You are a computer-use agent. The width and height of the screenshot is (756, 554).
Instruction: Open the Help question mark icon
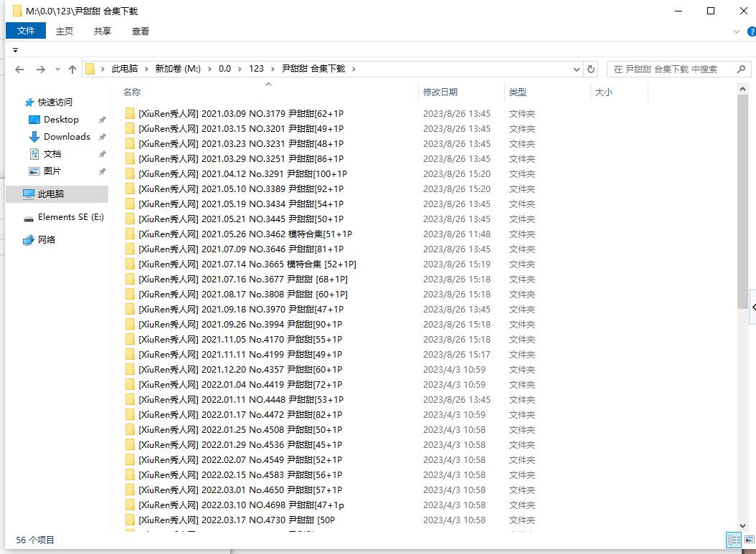tap(751, 32)
